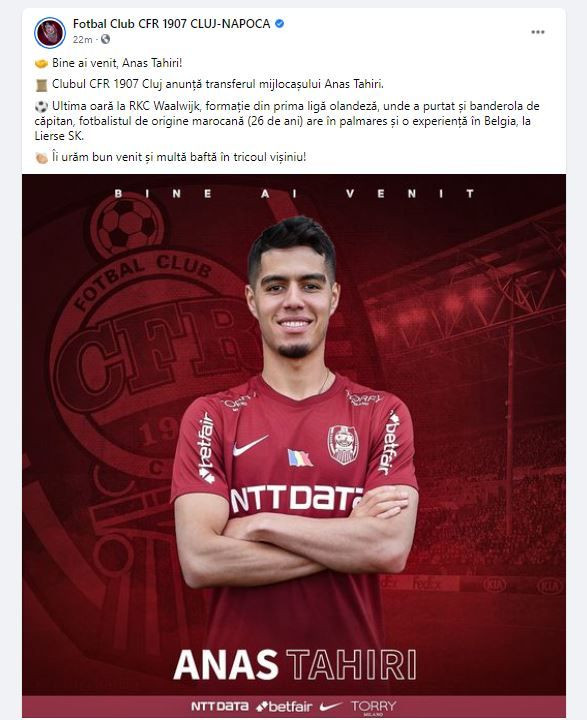The width and height of the screenshot is (587, 720).
Task: Click the clapping hands emoji before Îi urăm
Action: [41, 158]
